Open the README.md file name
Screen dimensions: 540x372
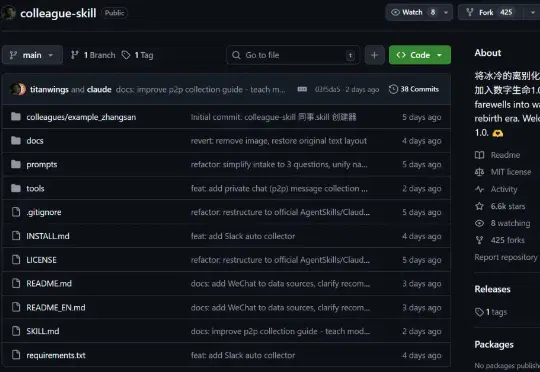tap(49, 283)
